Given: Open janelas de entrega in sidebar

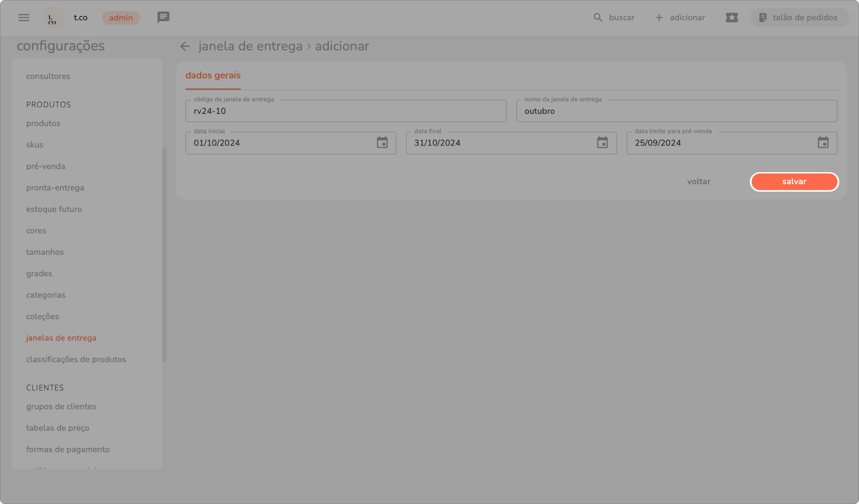Looking at the screenshot, I should [61, 338].
